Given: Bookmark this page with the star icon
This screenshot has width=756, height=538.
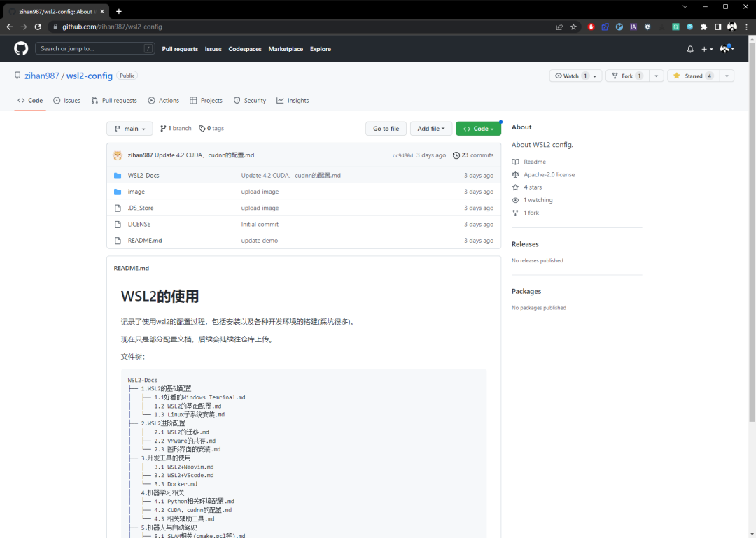Looking at the screenshot, I should (x=573, y=27).
